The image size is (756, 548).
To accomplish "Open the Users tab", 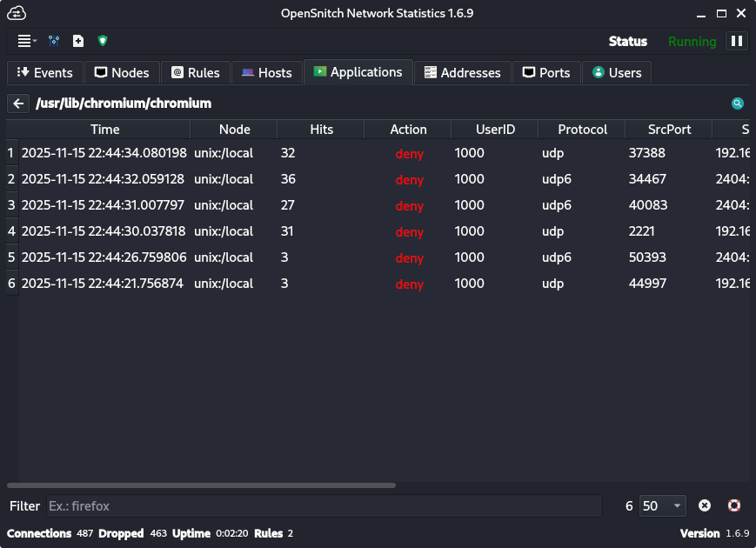I will point(617,73).
